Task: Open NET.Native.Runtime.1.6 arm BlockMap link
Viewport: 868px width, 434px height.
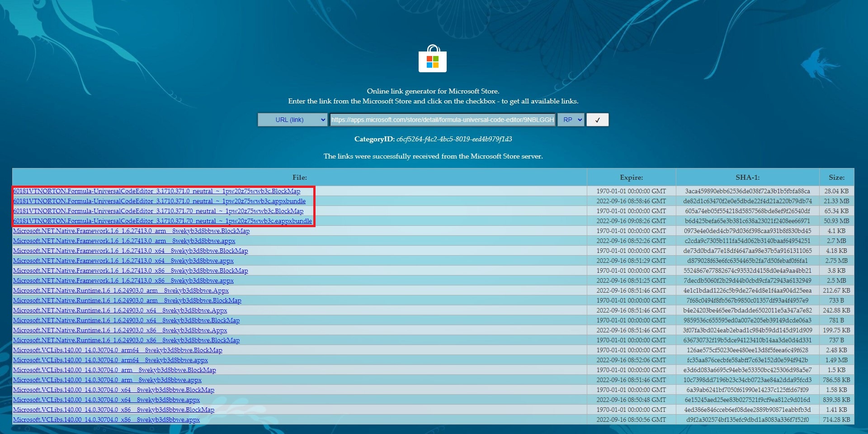Action: pyautogui.click(x=127, y=300)
